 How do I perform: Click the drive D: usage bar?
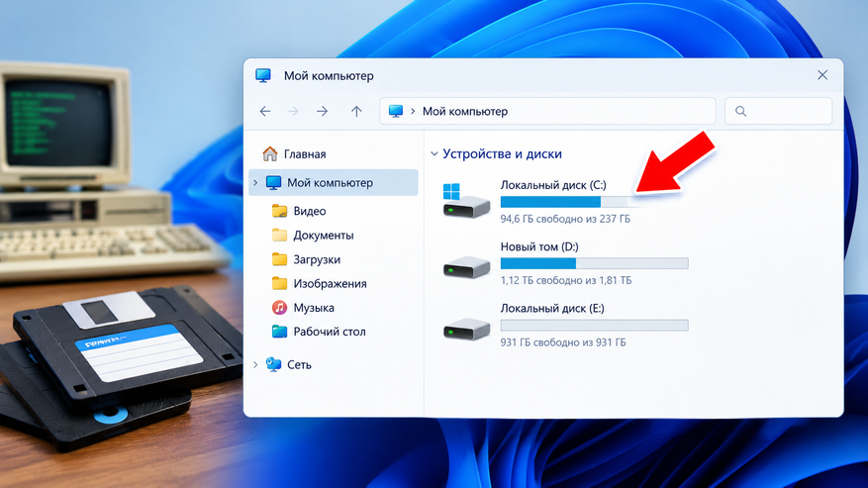click(594, 263)
